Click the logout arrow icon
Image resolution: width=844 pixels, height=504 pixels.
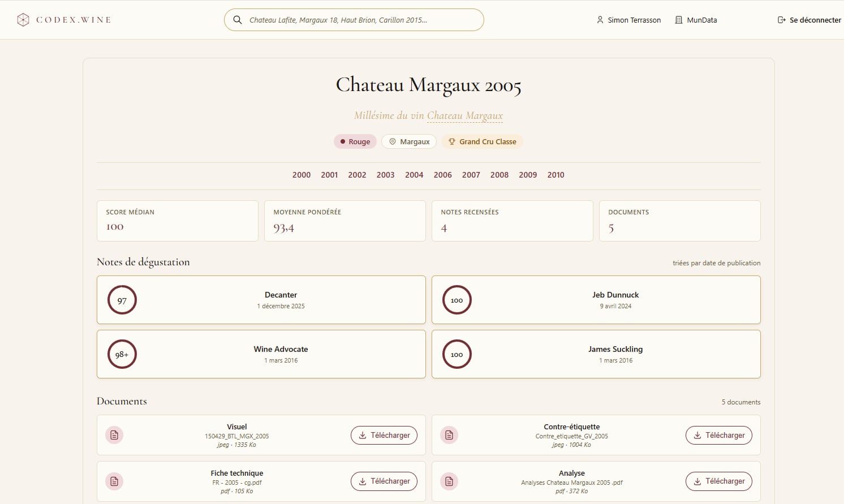click(x=782, y=20)
